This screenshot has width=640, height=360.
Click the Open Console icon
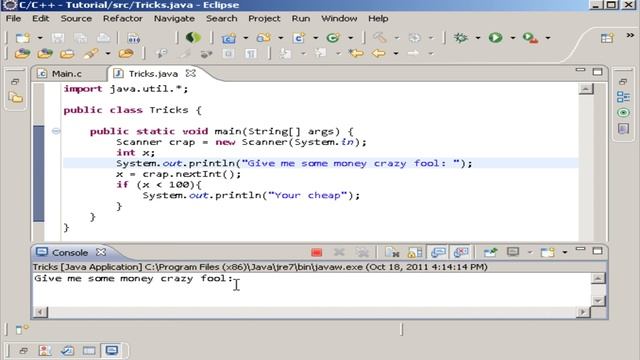point(547,253)
